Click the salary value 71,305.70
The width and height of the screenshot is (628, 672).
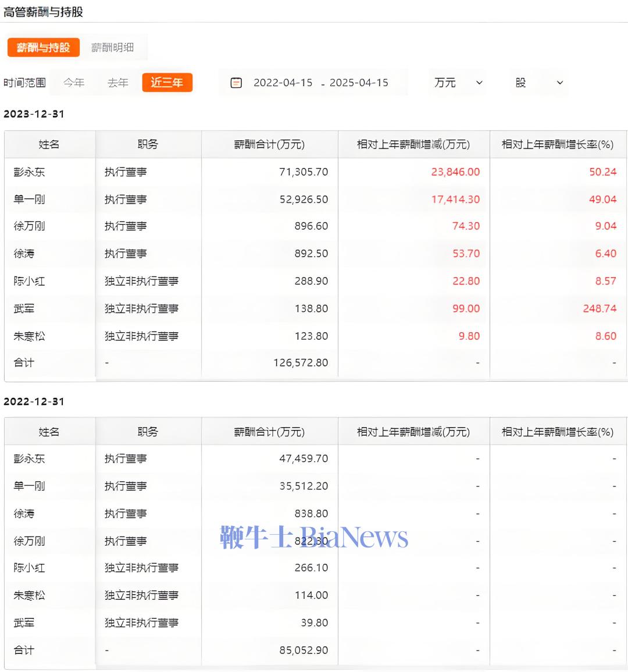pyautogui.click(x=304, y=172)
